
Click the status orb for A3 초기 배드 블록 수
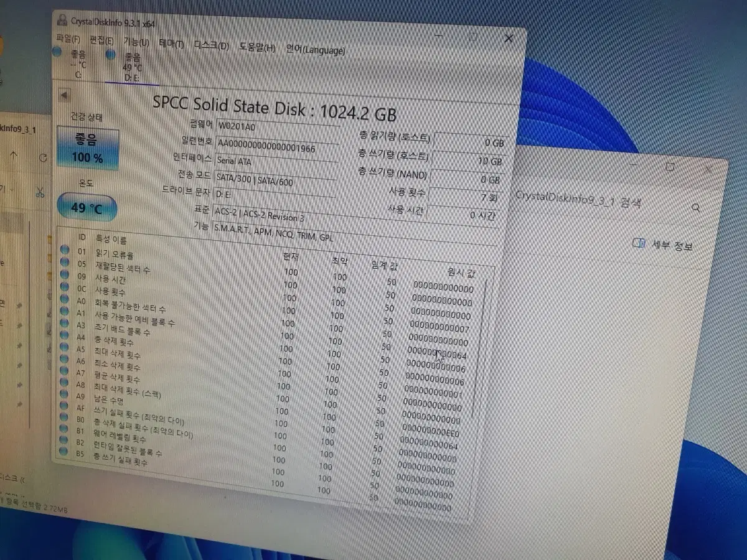[65, 324]
